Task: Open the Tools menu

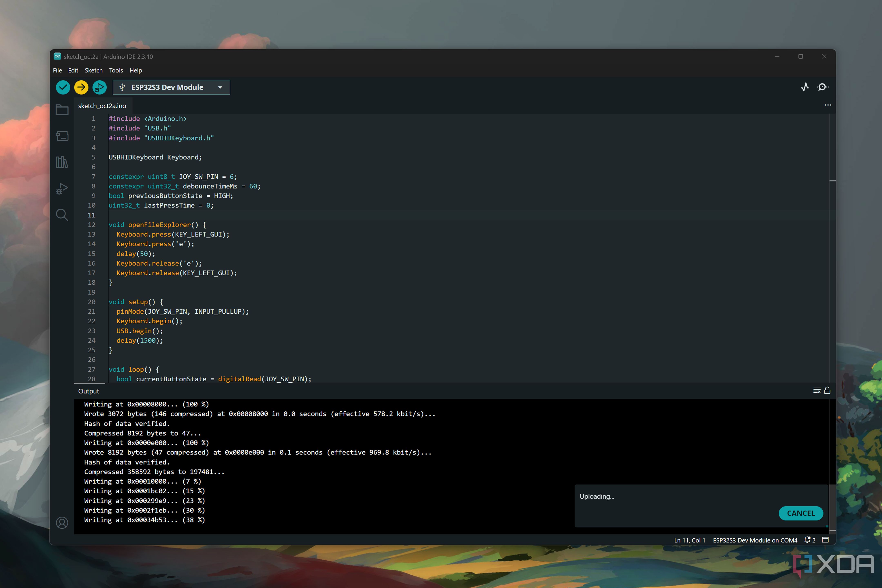Action: (116, 70)
